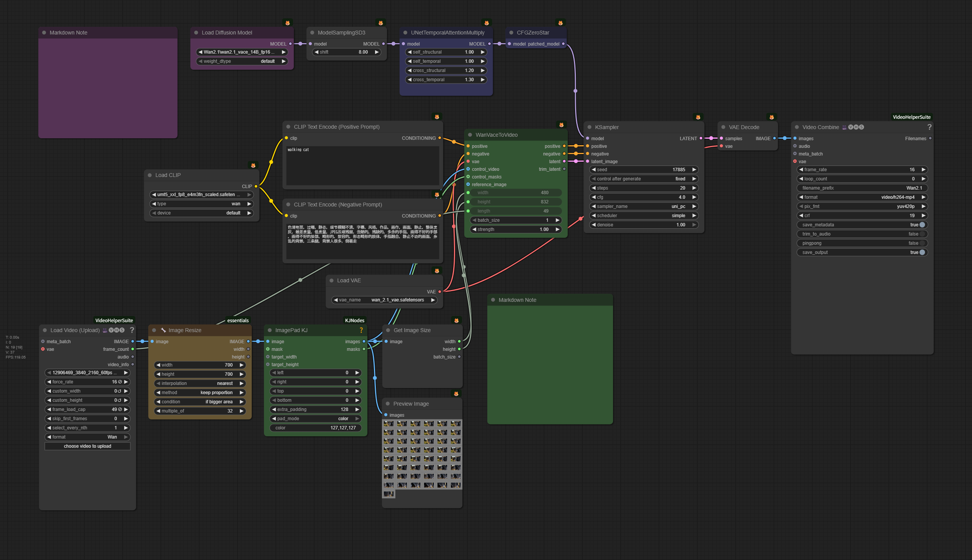The width and height of the screenshot is (972, 560).
Task: Open the sampler_name dropdown in KSampler
Action: (x=643, y=206)
